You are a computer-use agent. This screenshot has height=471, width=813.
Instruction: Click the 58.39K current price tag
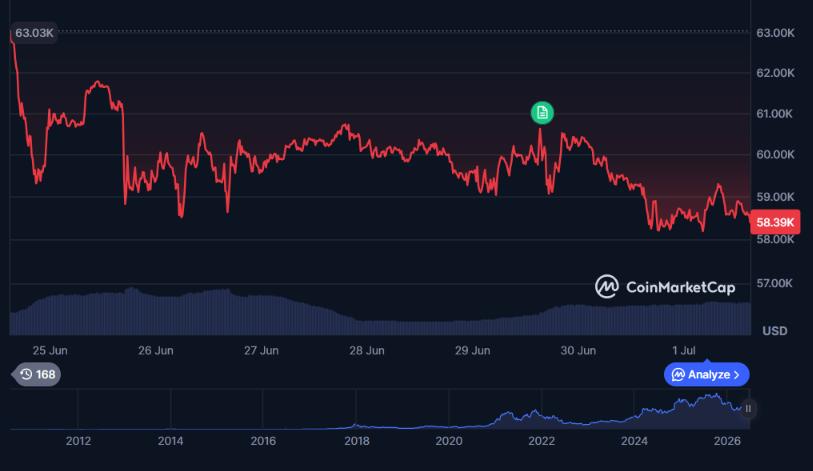point(775,223)
